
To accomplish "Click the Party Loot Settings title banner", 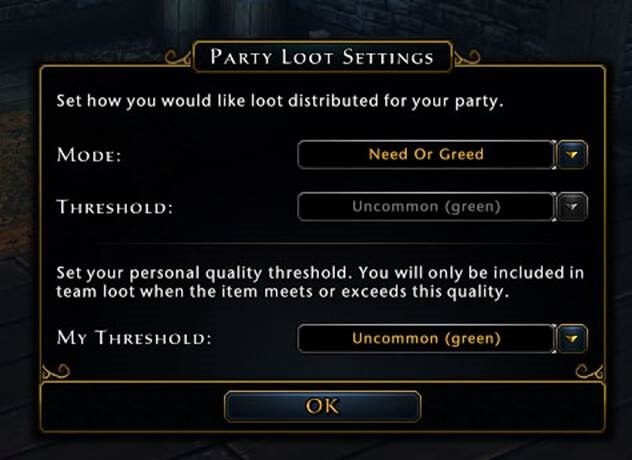I will tap(322, 57).
